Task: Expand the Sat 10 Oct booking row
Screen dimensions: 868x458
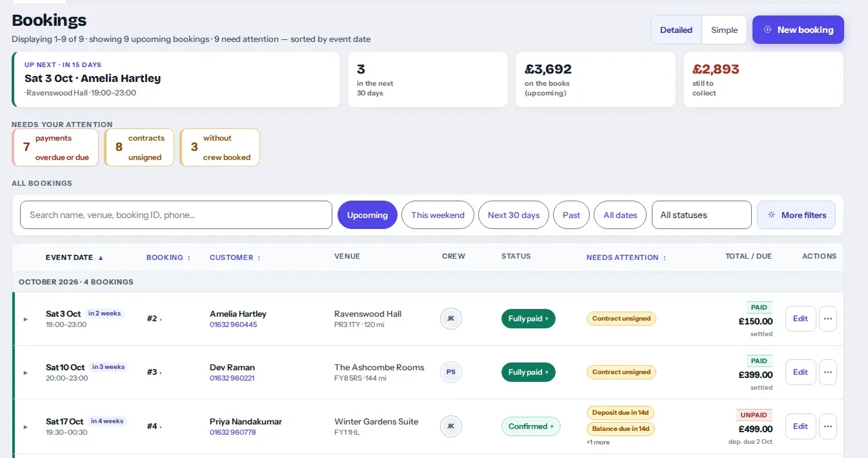Action: pos(26,373)
